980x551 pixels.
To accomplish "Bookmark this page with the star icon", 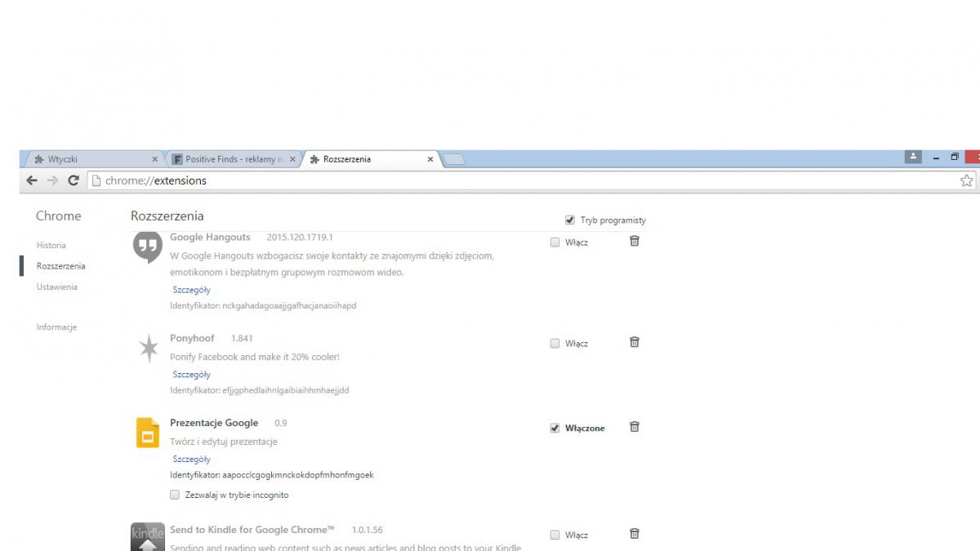I will 967,180.
